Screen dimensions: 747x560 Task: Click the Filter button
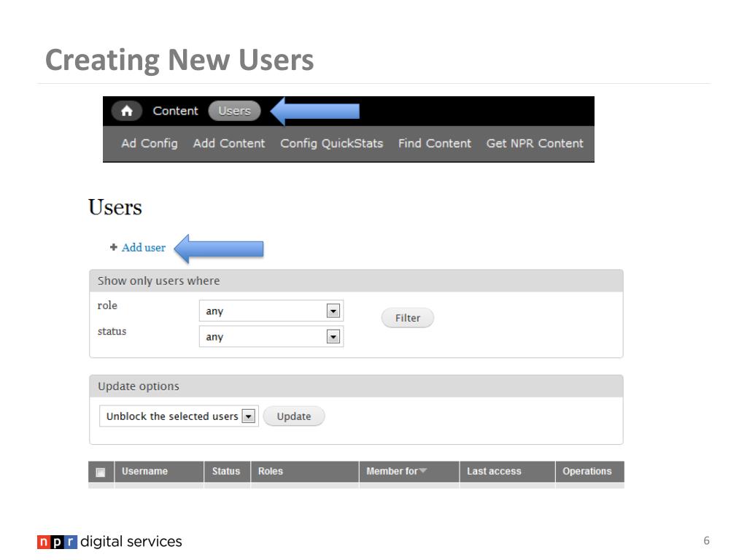[x=407, y=318]
